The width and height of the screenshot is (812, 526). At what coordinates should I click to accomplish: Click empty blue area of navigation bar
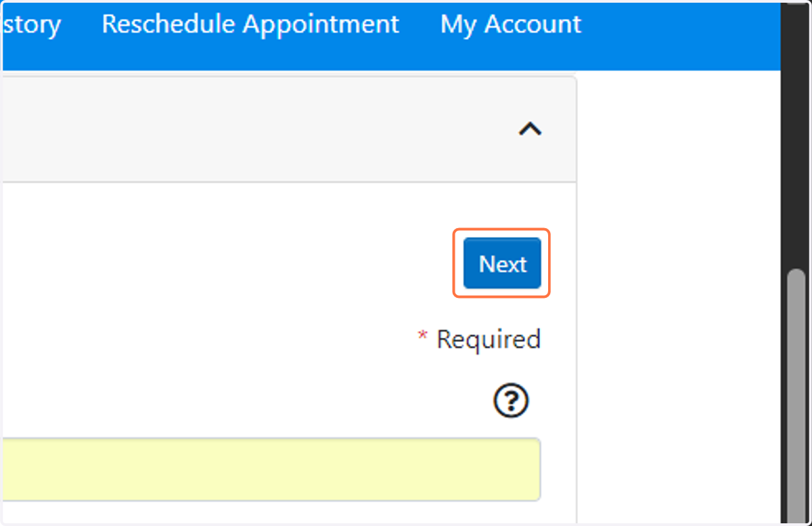[677, 34]
